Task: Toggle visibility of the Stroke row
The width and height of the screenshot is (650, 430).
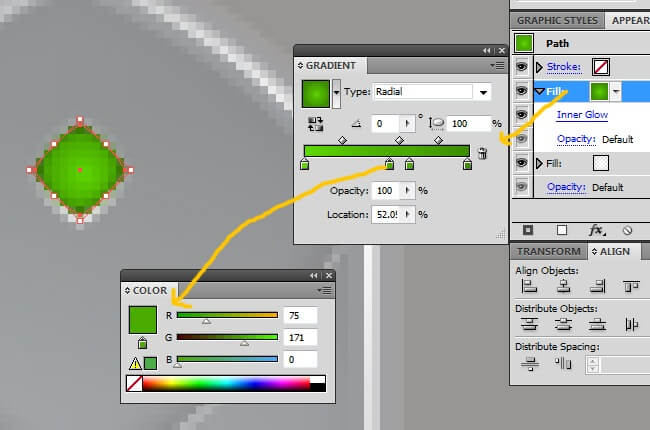Action: pyautogui.click(x=521, y=67)
